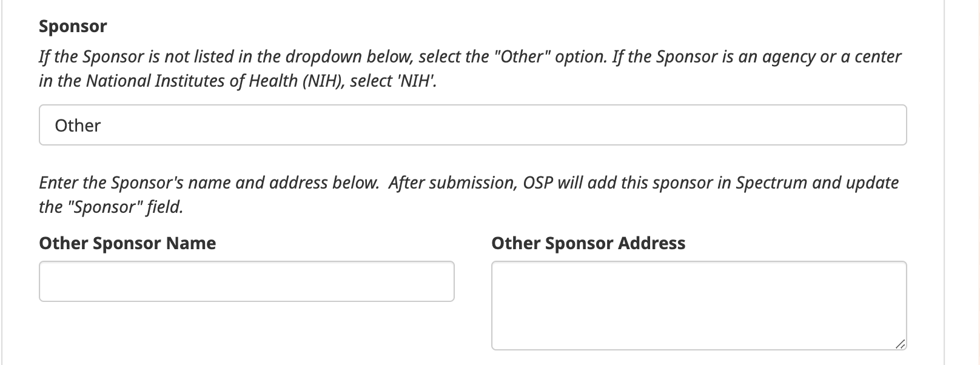Viewport: 980px width, 365px height.
Task: Grab the Address text area resize handle
Action: (x=901, y=344)
